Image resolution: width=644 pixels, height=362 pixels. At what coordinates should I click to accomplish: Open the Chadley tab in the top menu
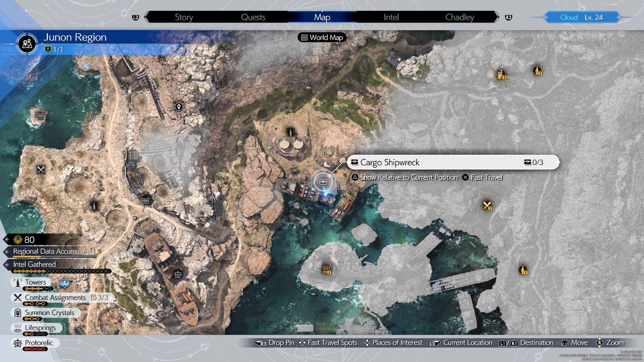(x=459, y=17)
